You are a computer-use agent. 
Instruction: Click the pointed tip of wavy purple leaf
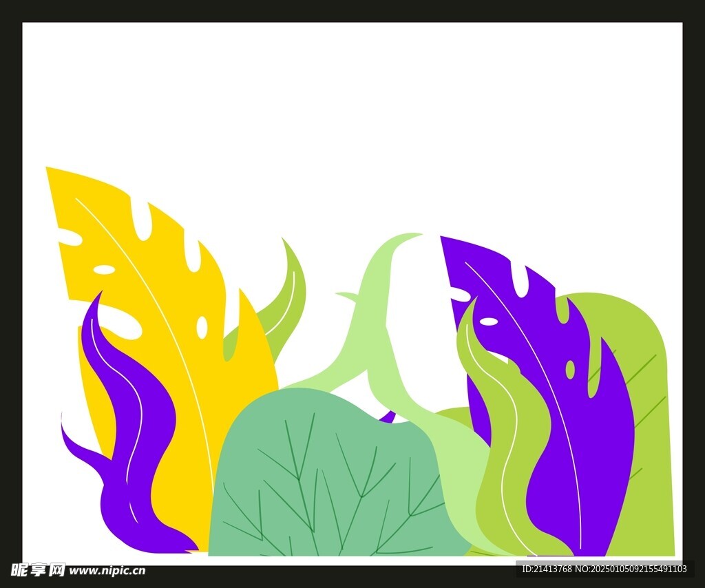coord(99,295)
